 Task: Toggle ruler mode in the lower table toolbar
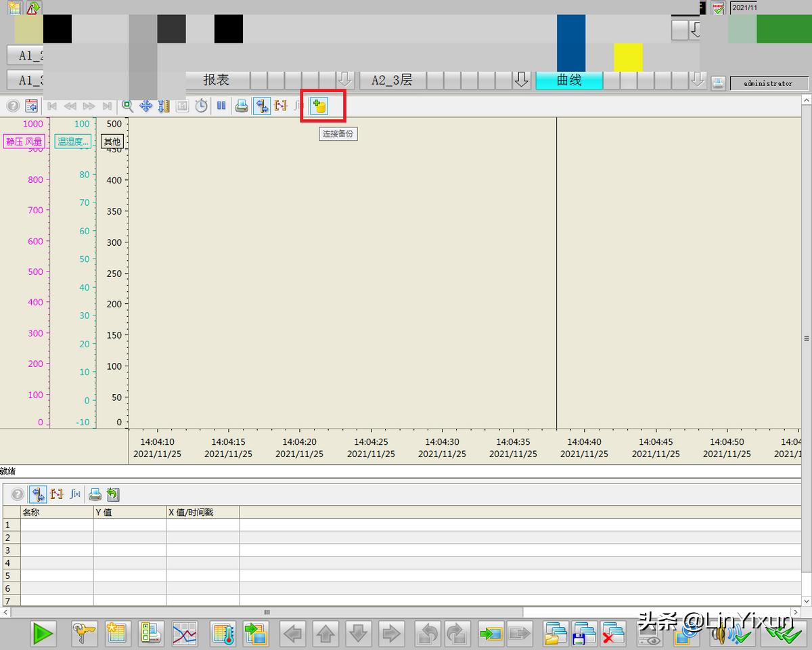click(38, 495)
